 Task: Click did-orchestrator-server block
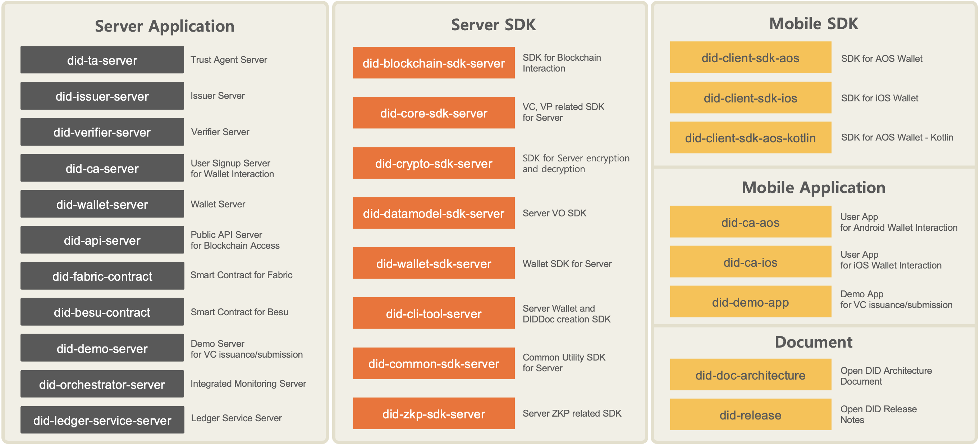(102, 384)
